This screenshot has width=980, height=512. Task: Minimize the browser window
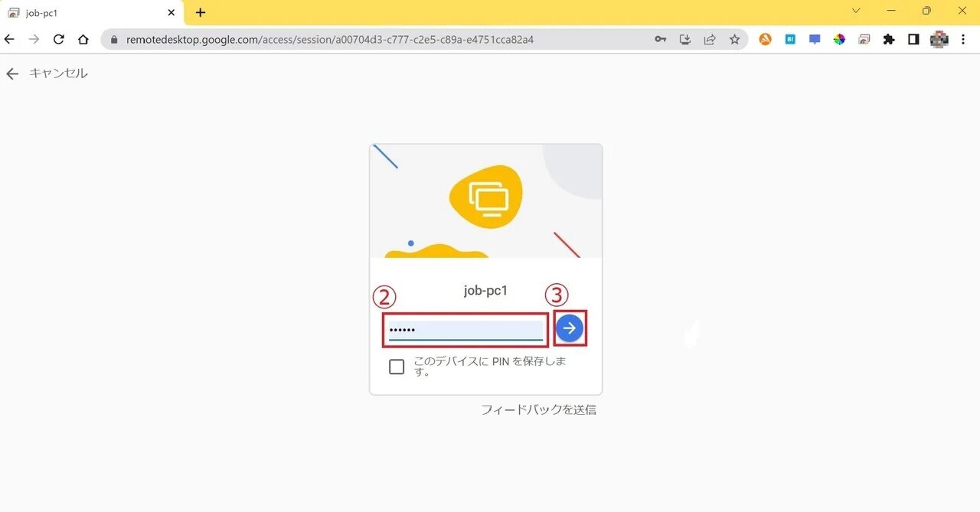pyautogui.click(x=891, y=11)
